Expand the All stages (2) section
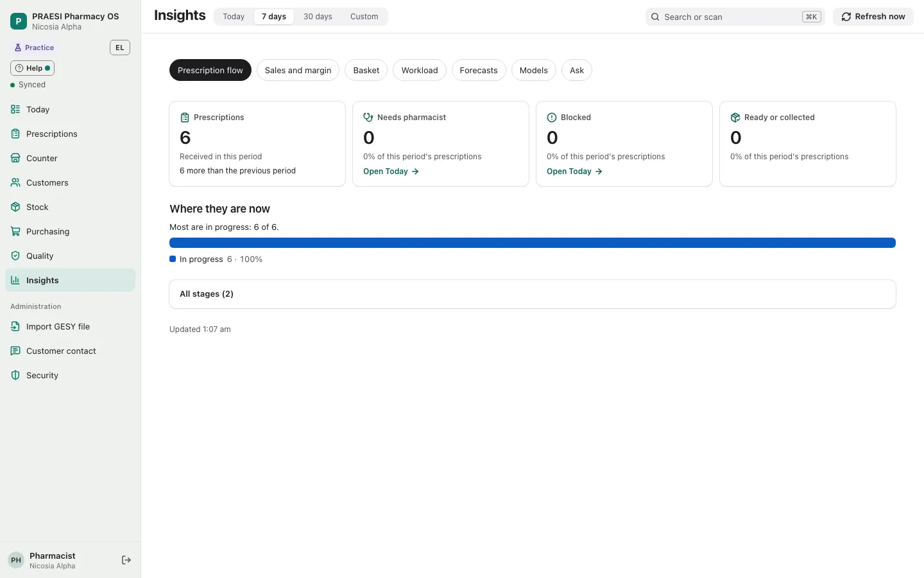 coord(533,294)
